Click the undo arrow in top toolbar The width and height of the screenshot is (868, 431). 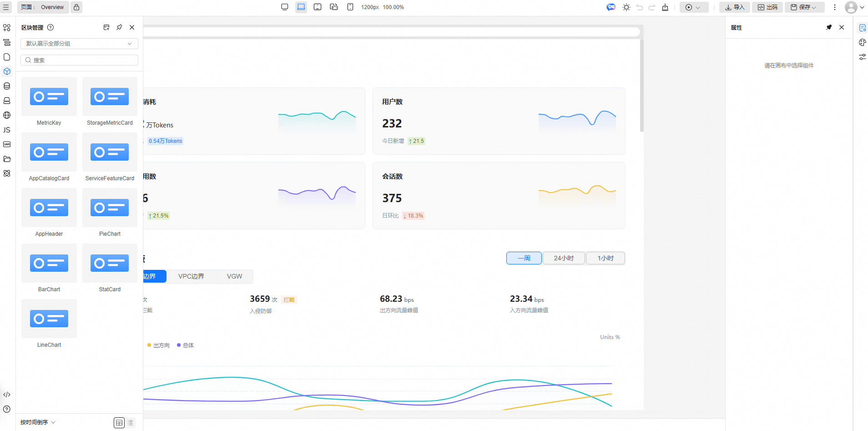pos(640,7)
